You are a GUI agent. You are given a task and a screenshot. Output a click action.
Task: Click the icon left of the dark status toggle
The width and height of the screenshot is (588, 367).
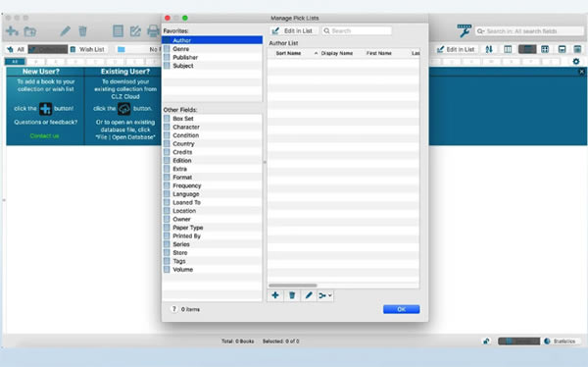click(486, 341)
